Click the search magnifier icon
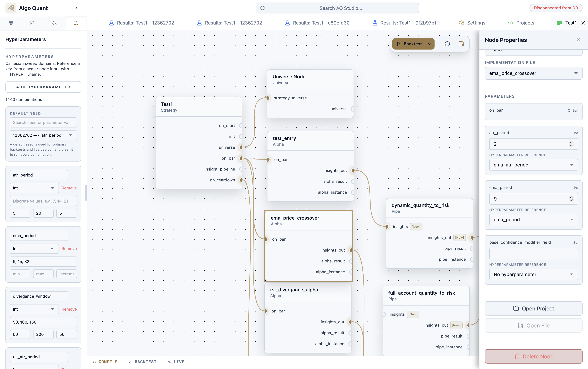Viewport: 588px width, 369px height. click(x=263, y=8)
